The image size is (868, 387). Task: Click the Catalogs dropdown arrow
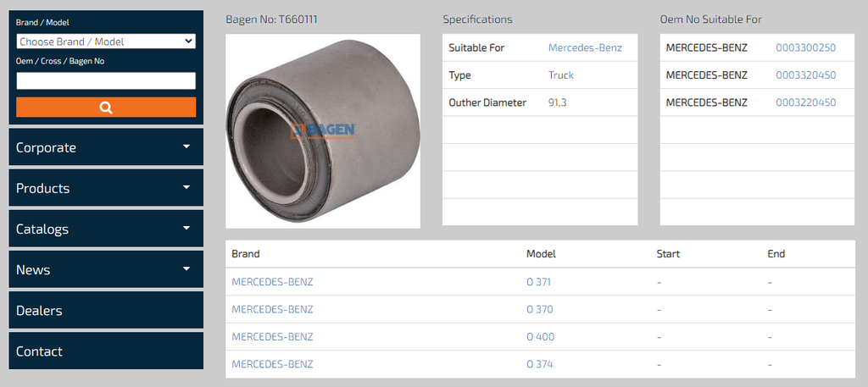tap(186, 228)
